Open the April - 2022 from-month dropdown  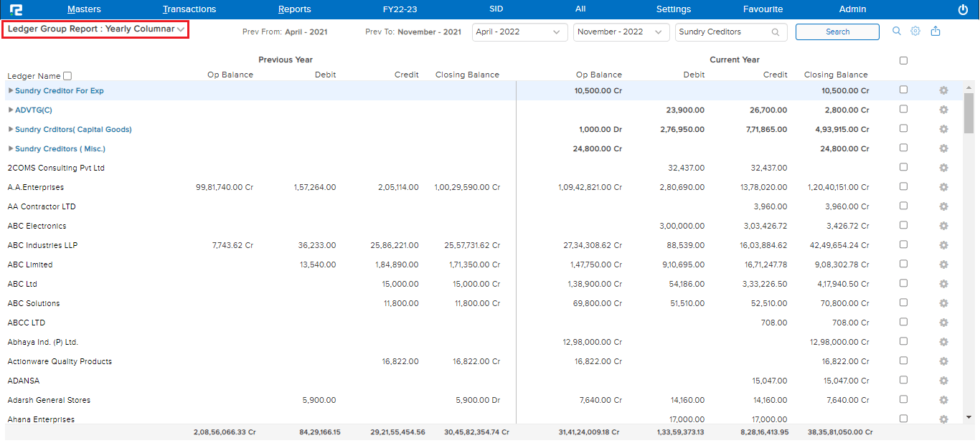pyautogui.click(x=517, y=32)
